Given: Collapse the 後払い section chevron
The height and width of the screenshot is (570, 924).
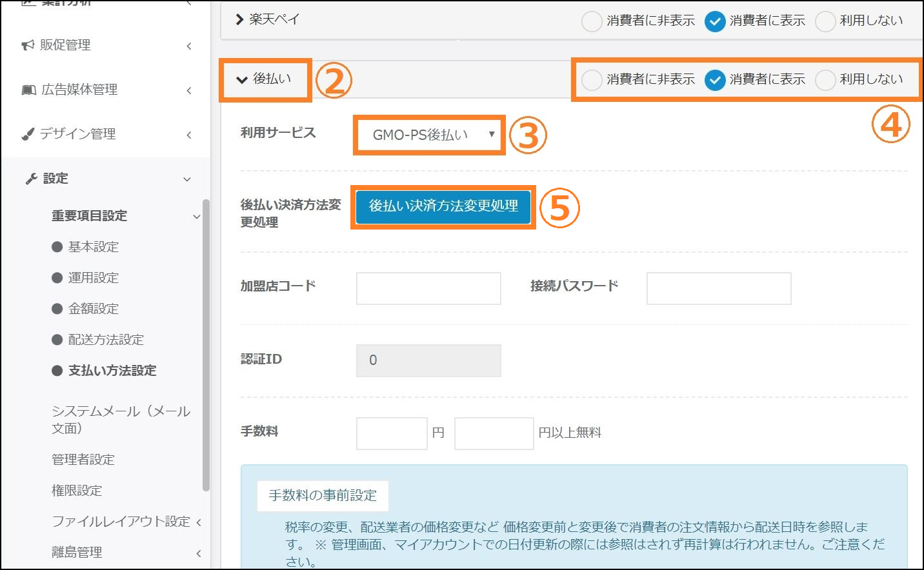Looking at the screenshot, I should tap(242, 79).
